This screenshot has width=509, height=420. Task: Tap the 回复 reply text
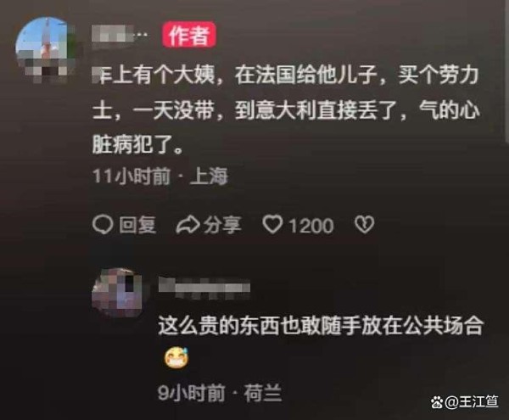coord(137,225)
